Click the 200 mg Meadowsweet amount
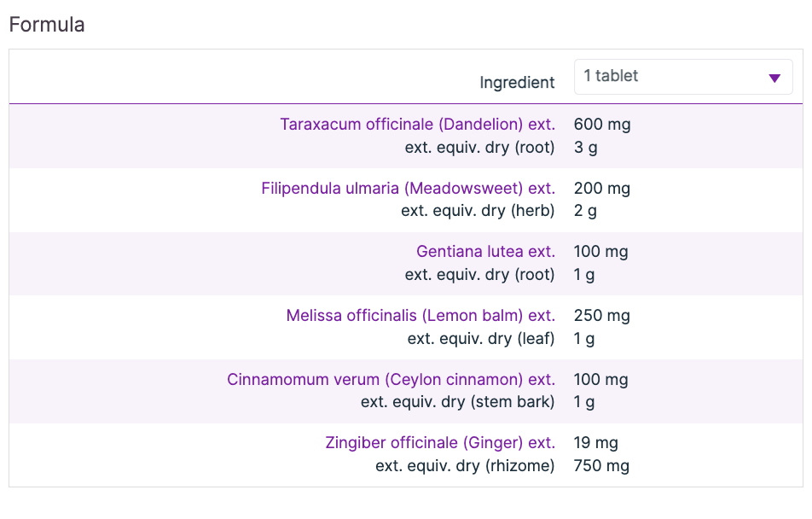The image size is (812, 519). (x=602, y=188)
